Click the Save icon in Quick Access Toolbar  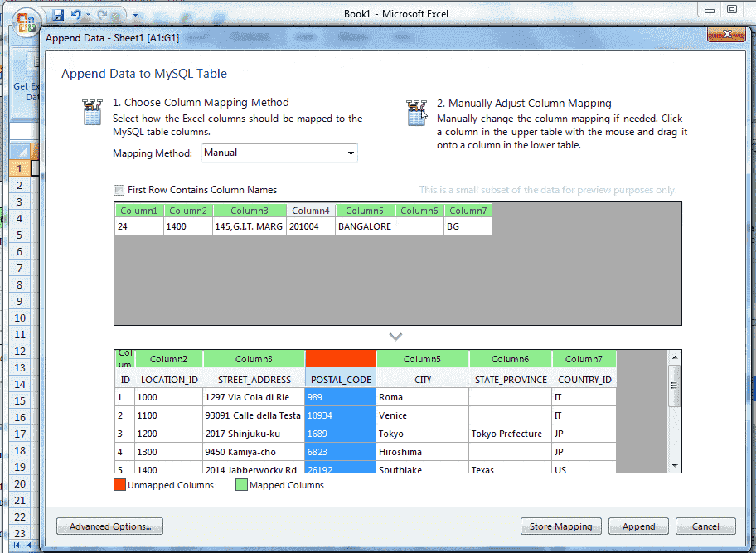pyautogui.click(x=56, y=15)
